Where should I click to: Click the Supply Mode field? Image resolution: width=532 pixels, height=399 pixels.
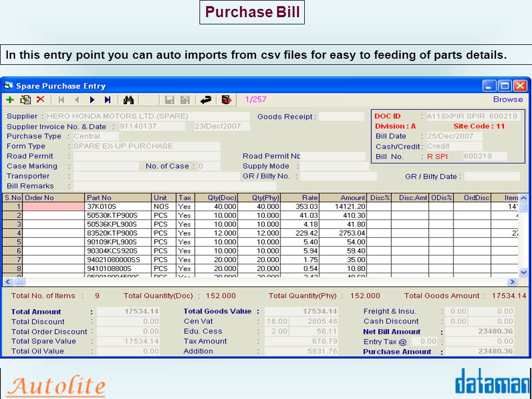(334, 166)
